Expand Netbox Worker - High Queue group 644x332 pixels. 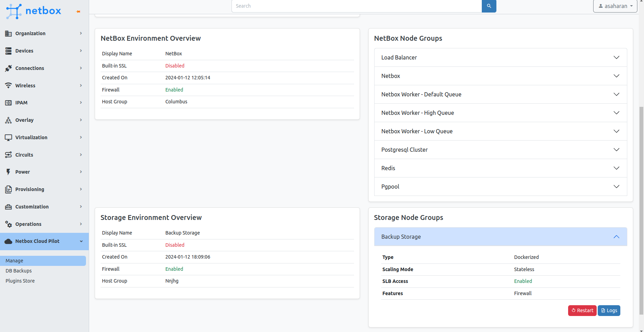point(501,113)
